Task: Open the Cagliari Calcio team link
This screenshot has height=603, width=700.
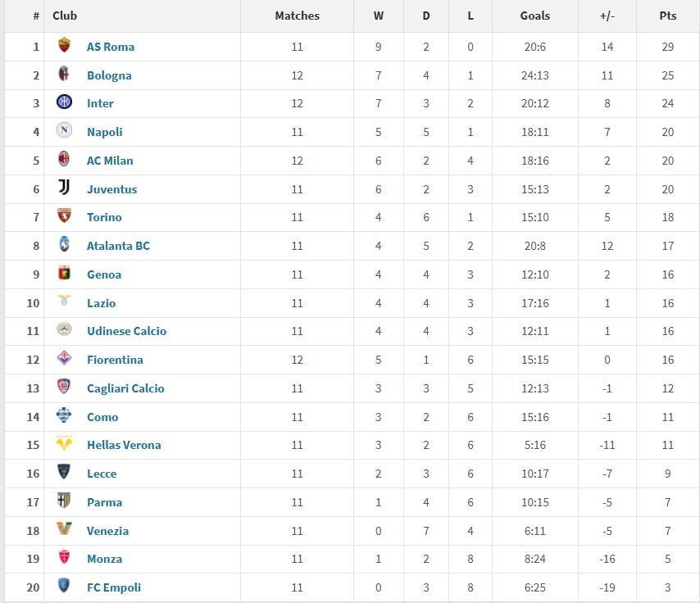Action: click(125, 388)
